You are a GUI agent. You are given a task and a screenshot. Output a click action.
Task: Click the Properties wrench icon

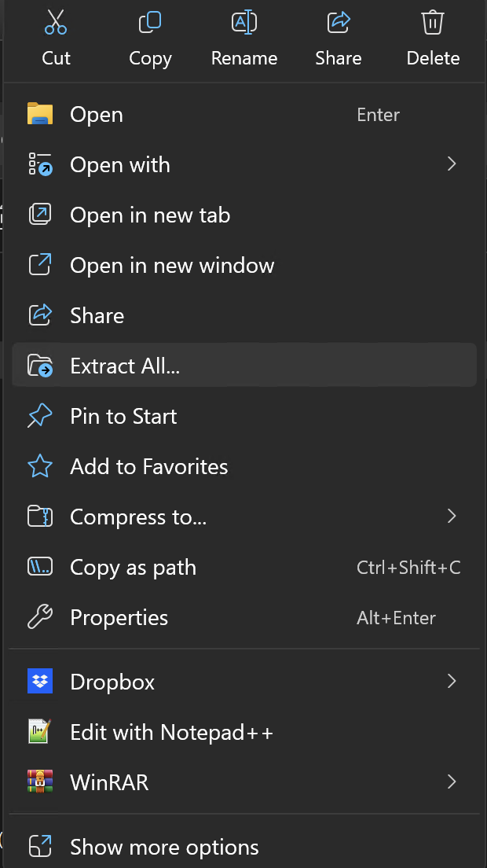click(40, 617)
